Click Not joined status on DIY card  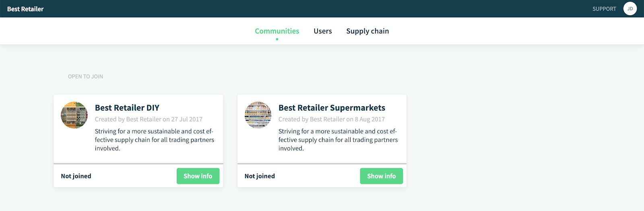pos(76,176)
